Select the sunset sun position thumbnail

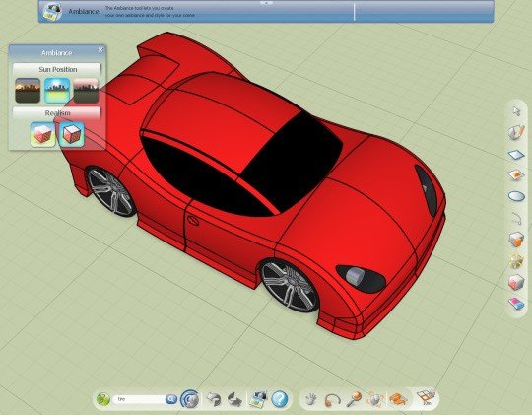28,91
